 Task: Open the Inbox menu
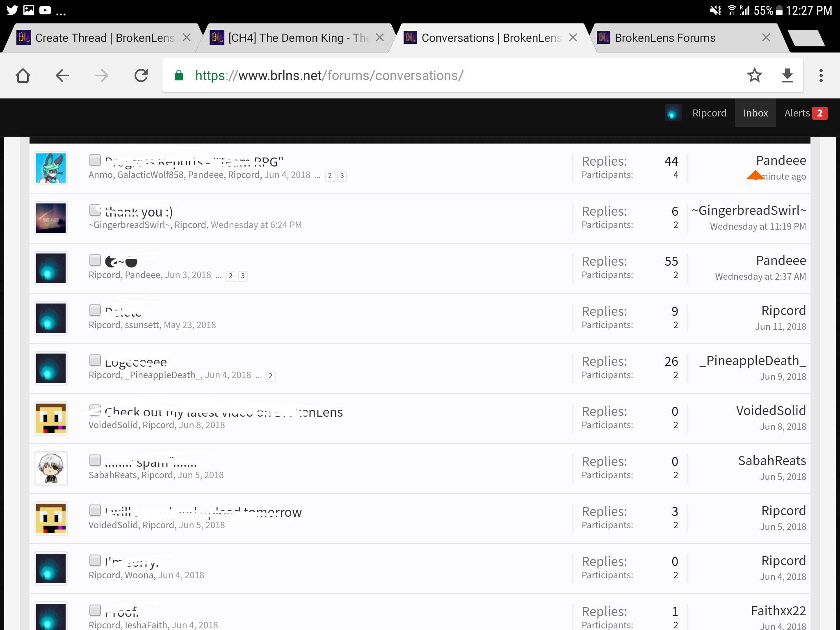click(x=756, y=113)
